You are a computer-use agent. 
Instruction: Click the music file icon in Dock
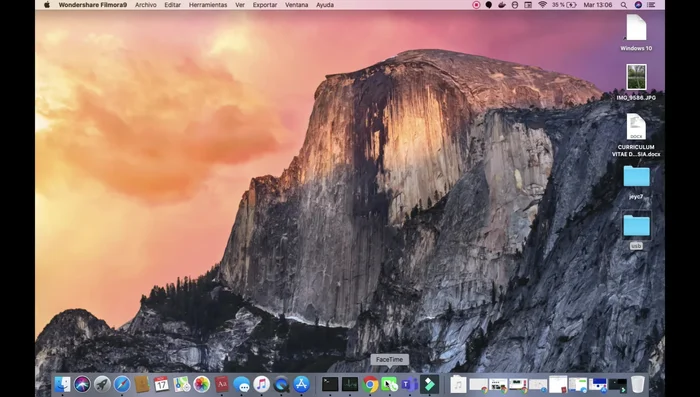coord(458,384)
